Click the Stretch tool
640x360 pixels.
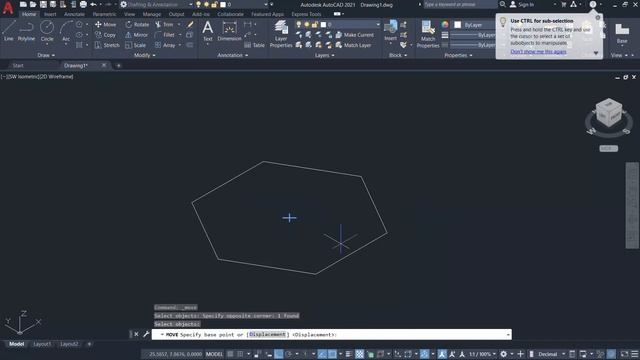(107, 45)
